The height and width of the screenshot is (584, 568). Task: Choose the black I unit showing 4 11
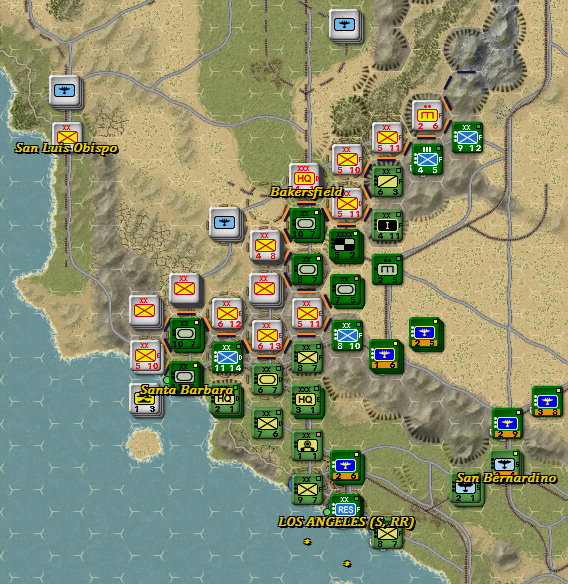tap(387, 226)
